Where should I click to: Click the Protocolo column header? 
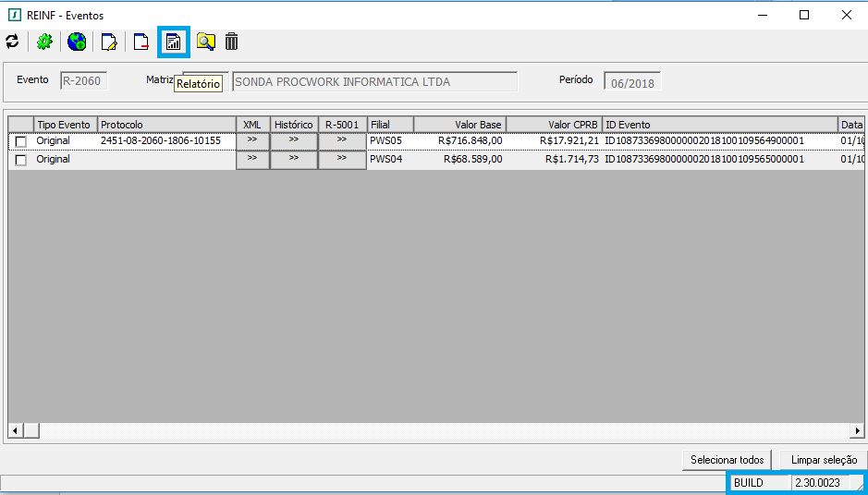point(166,125)
